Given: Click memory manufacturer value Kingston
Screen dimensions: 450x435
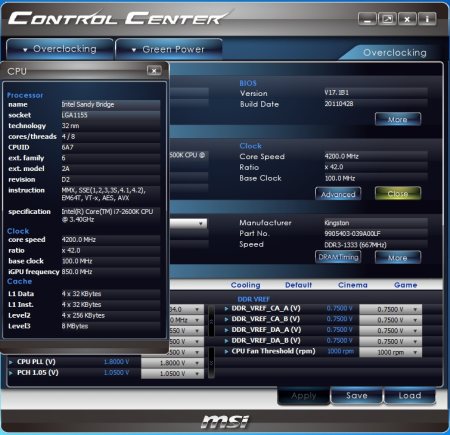Looking at the screenshot, I should (x=337, y=223).
